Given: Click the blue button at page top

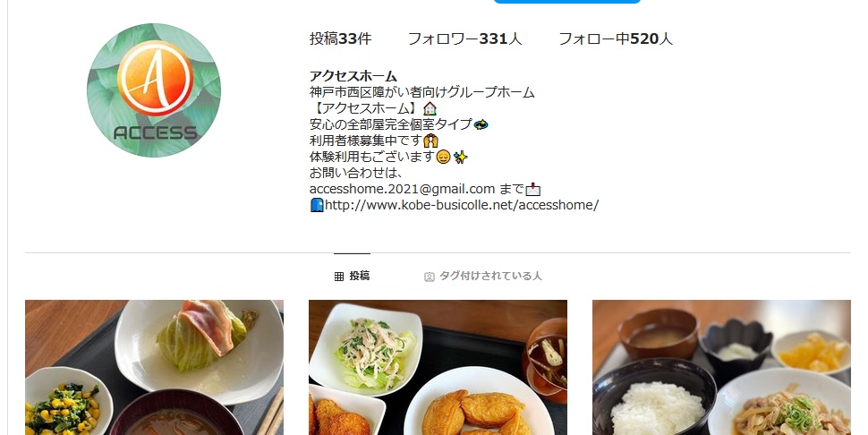Looking at the screenshot, I should pyautogui.click(x=566, y=2).
